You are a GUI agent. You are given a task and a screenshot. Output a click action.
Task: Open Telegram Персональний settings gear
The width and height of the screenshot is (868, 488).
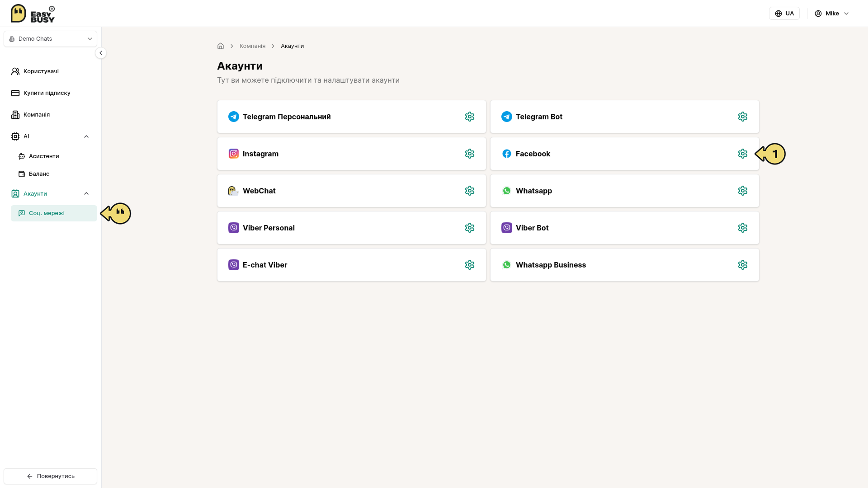pos(470,117)
